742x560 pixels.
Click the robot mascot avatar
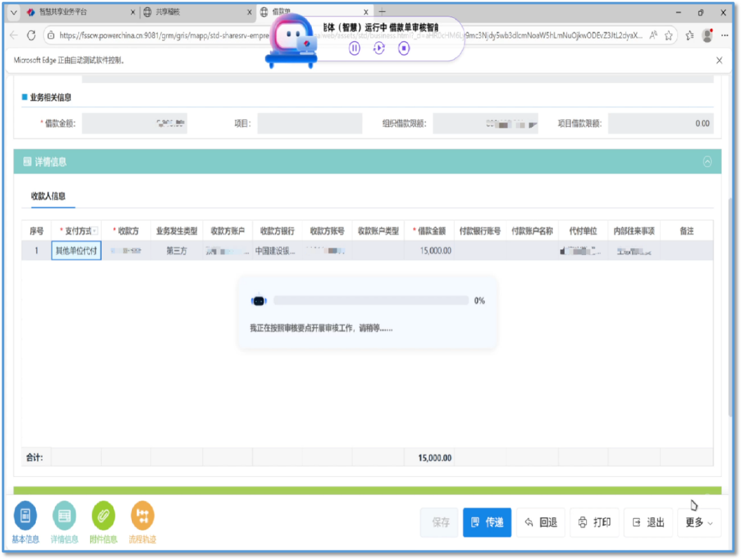pyautogui.click(x=292, y=41)
